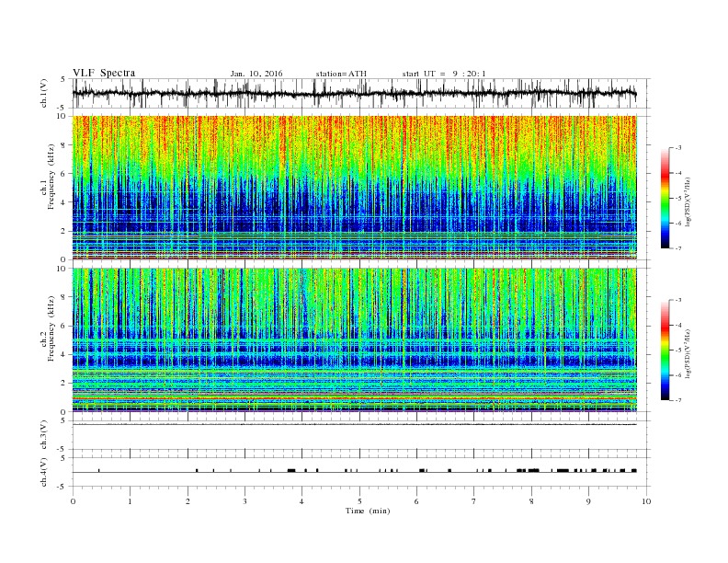Click the '-3' label on ch.2 color bar
This screenshot has height=563, width=728.
[x=678, y=300]
